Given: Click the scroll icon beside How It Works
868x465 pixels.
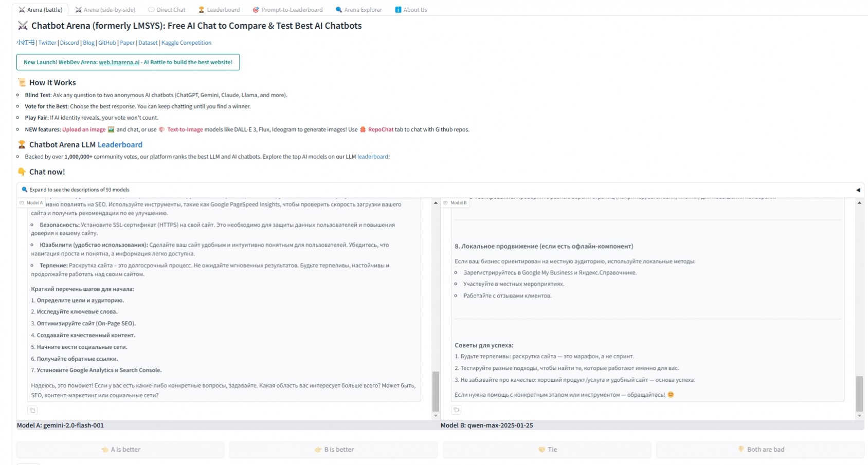Looking at the screenshot, I should click(22, 83).
